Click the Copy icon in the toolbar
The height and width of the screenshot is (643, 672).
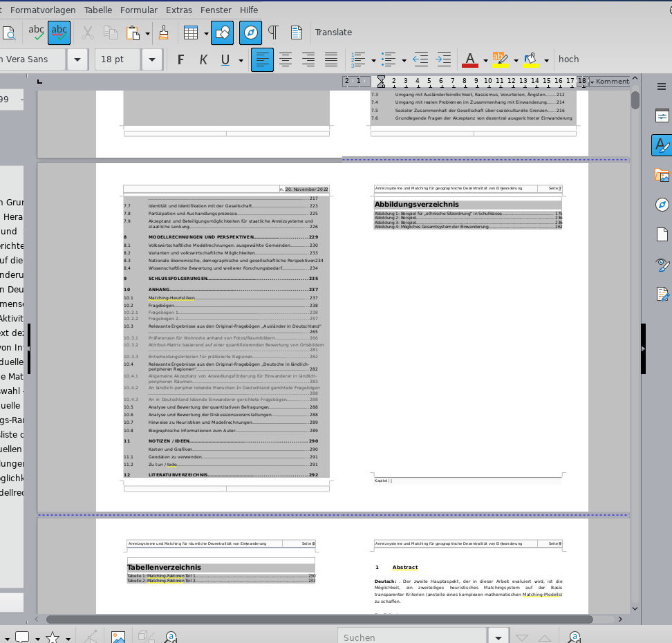coord(111,33)
